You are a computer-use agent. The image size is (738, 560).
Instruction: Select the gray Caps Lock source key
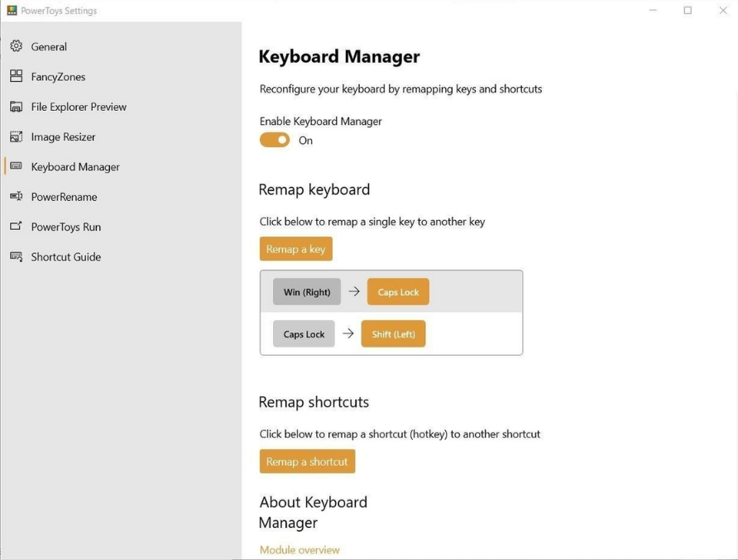pos(304,334)
